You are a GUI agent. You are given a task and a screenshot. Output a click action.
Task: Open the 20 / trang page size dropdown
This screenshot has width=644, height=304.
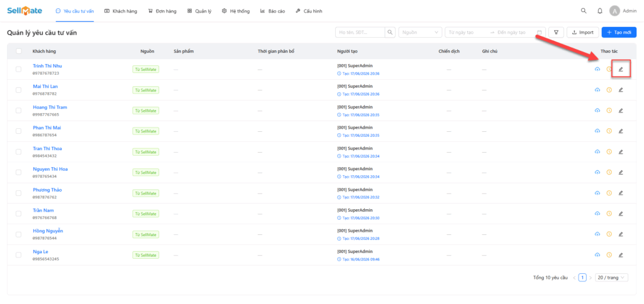pyautogui.click(x=611, y=278)
